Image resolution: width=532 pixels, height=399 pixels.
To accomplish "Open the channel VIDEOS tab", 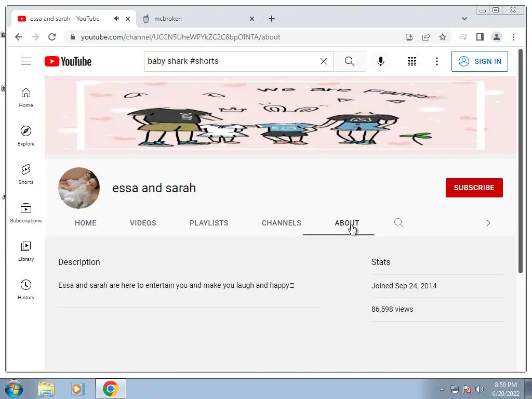I will tap(143, 223).
